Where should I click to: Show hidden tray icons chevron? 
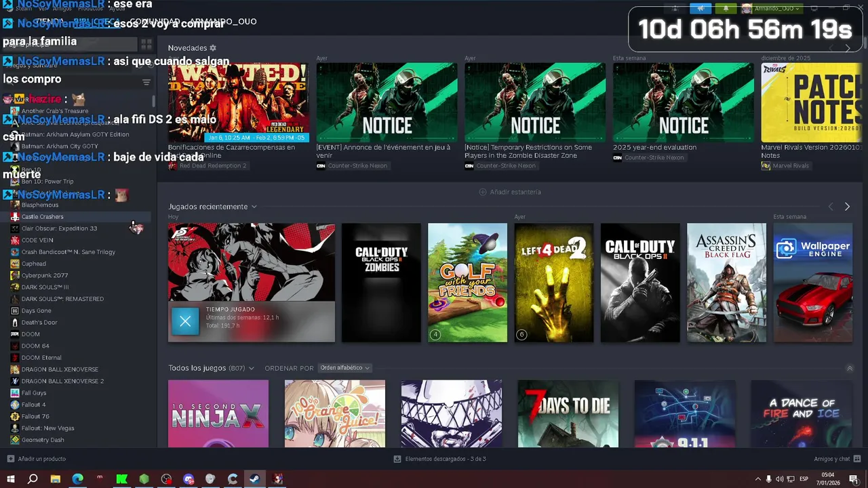(757, 479)
